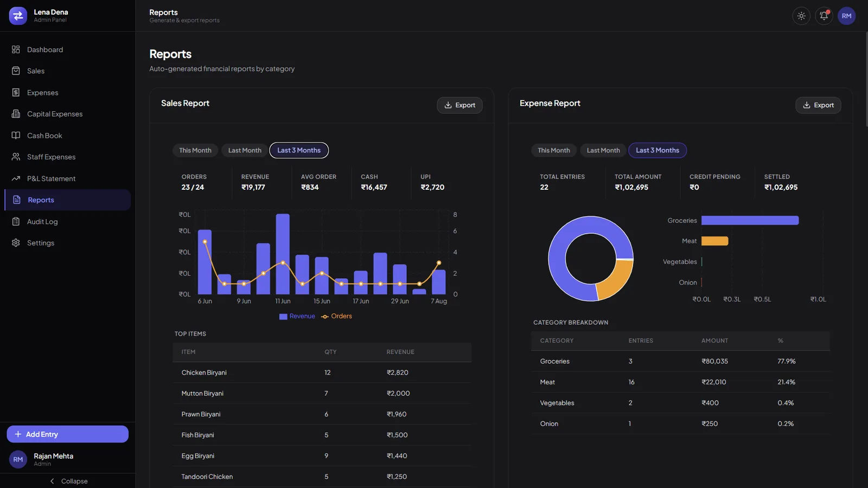Click the Vegetables category row

680,403
